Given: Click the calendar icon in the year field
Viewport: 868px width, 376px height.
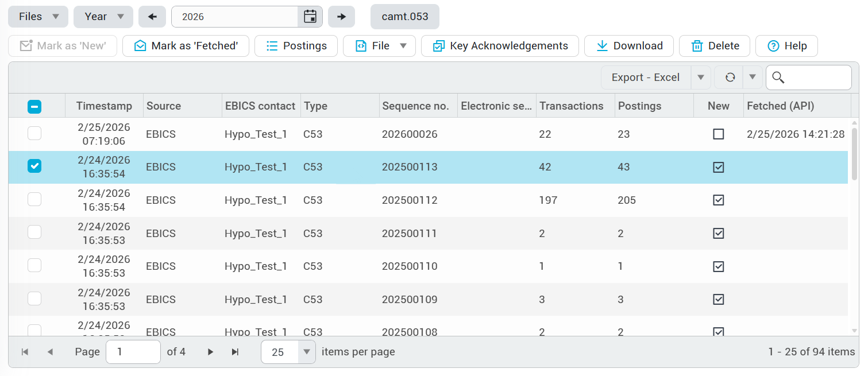Looking at the screenshot, I should [x=310, y=17].
